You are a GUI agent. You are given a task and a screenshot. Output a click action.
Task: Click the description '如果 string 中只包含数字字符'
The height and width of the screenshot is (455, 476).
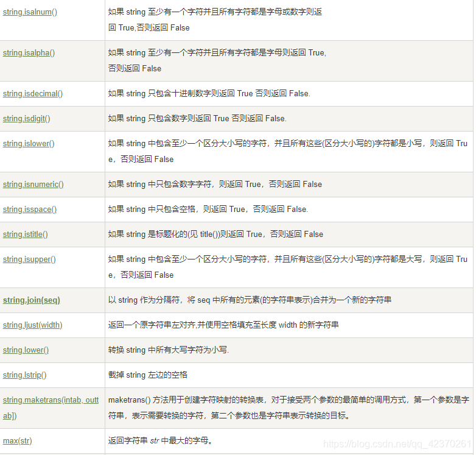215,185
